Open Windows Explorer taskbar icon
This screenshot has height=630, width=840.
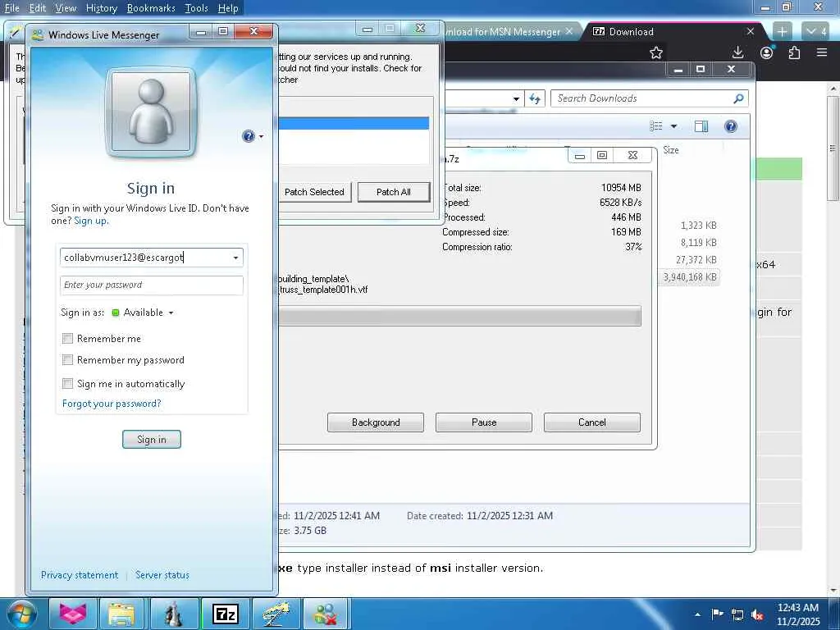pos(121,614)
